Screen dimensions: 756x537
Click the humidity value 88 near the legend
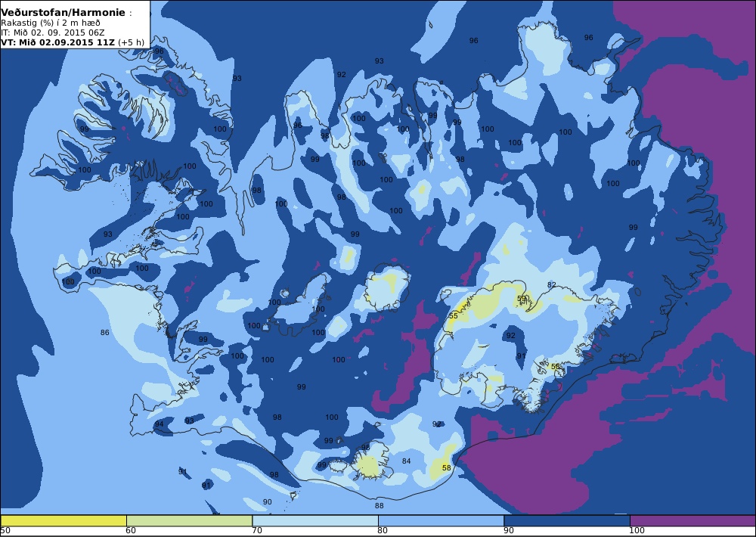(380, 506)
